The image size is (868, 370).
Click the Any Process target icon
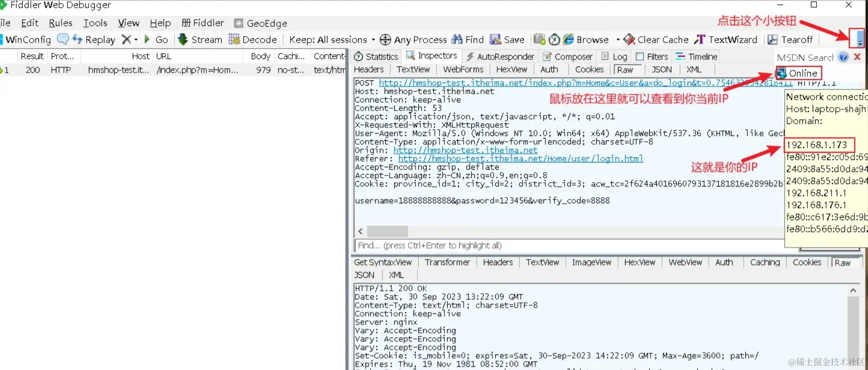coord(385,39)
